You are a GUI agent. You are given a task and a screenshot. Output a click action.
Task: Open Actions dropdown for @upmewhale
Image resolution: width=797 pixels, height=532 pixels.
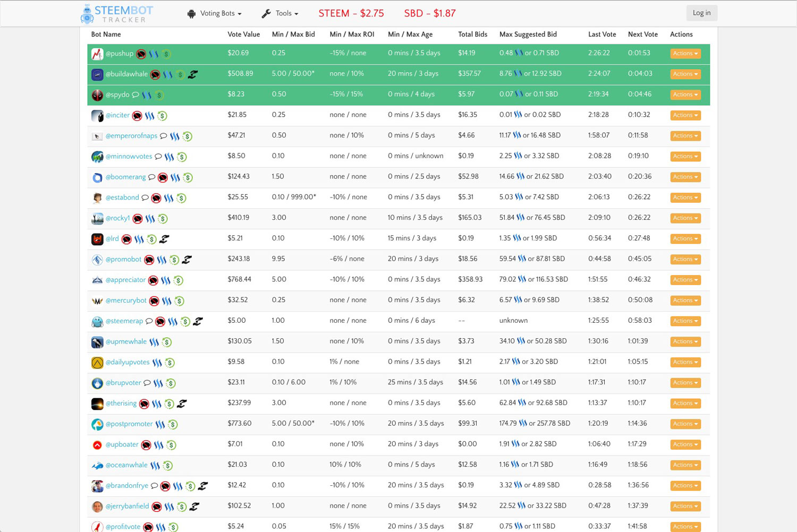point(685,342)
